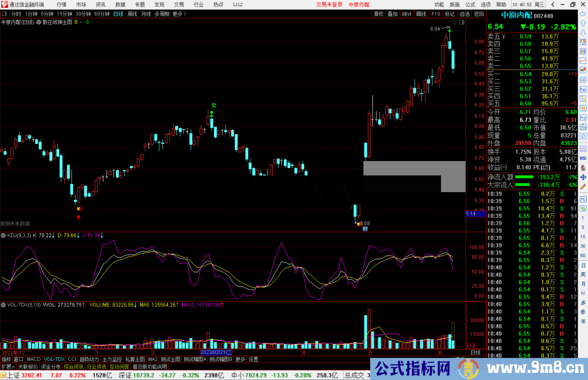Toggle the KDJ indicator round checkmark button

[4, 235]
